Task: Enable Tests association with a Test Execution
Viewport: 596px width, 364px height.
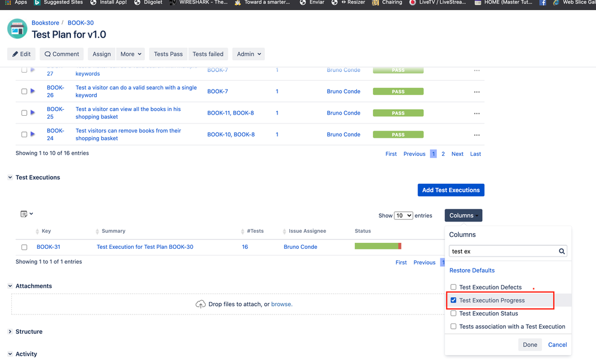Action: (x=453, y=326)
